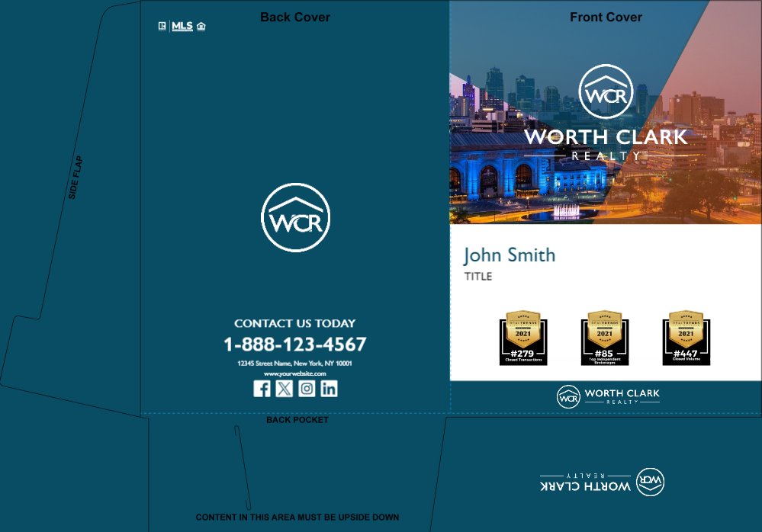Click the www.yourwebsite.com link
762x532 pixels.
[x=294, y=374]
